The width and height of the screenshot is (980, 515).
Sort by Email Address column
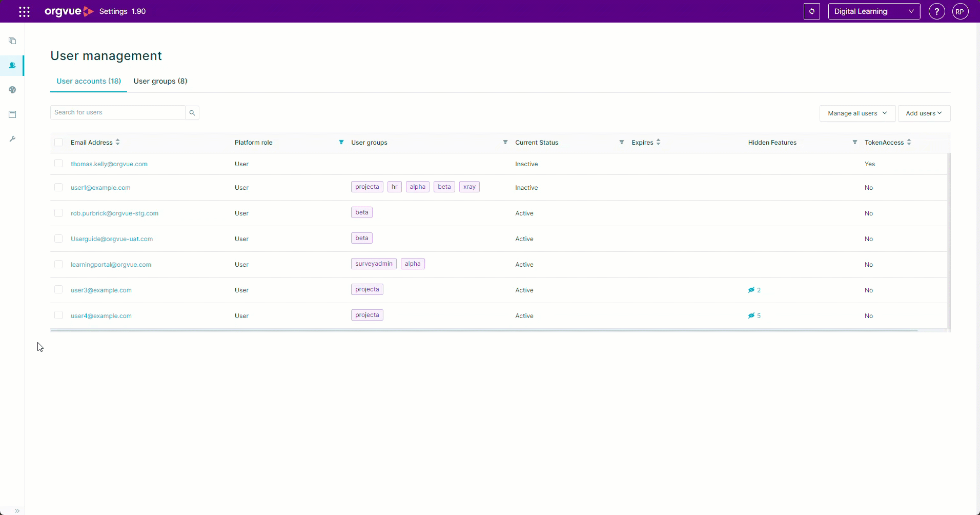(x=118, y=142)
